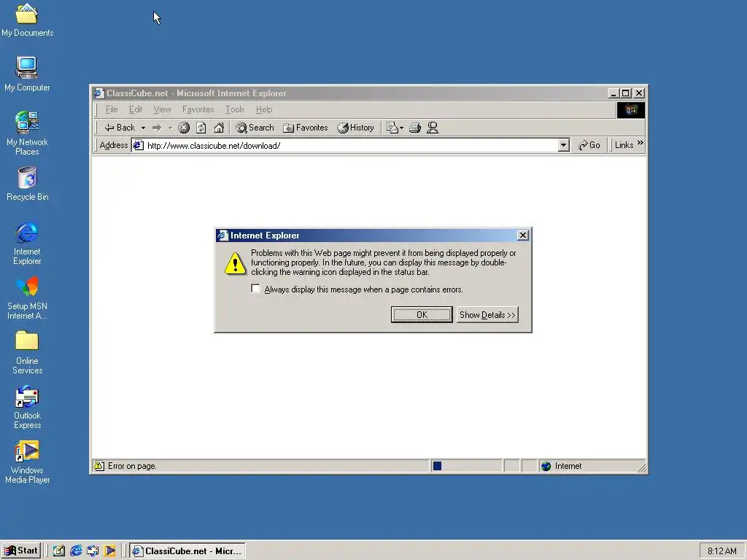
Task: Open the Search pane
Action: 255,128
